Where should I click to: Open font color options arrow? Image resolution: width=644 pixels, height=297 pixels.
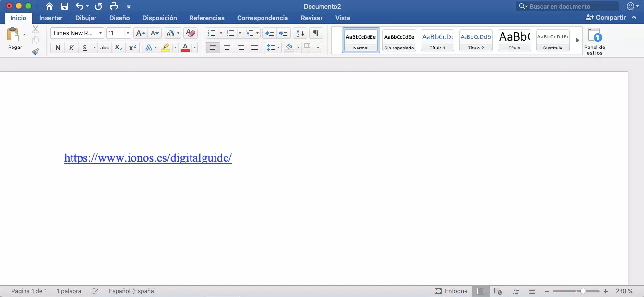[x=195, y=48]
